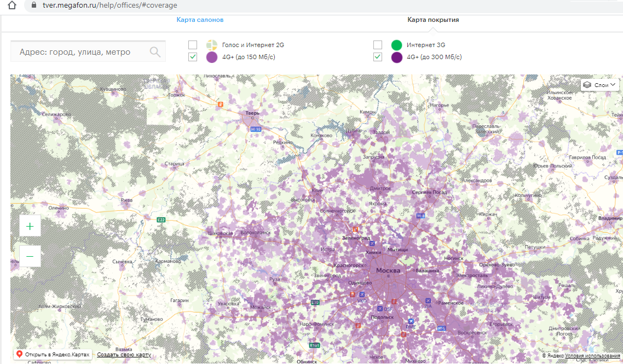Click the green Интернет 3G color circle
The width and height of the screenshot is (623, 364).
(397, 45)
